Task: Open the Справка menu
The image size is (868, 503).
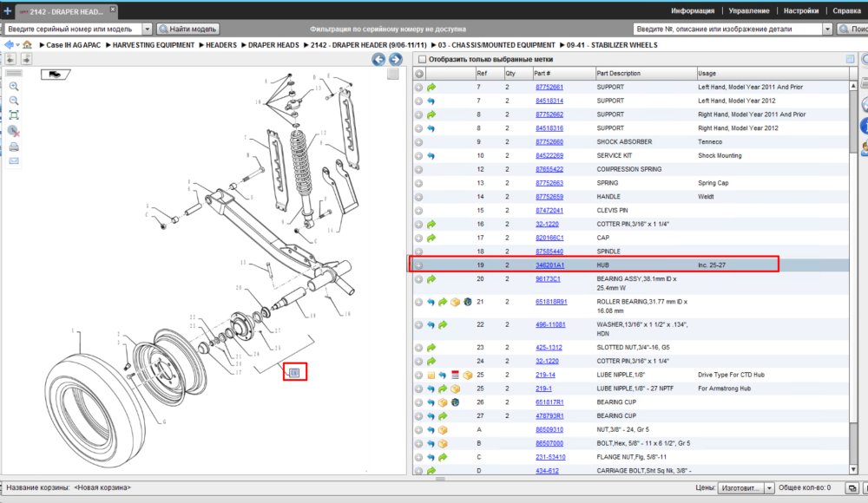Action: coord(846,10)
